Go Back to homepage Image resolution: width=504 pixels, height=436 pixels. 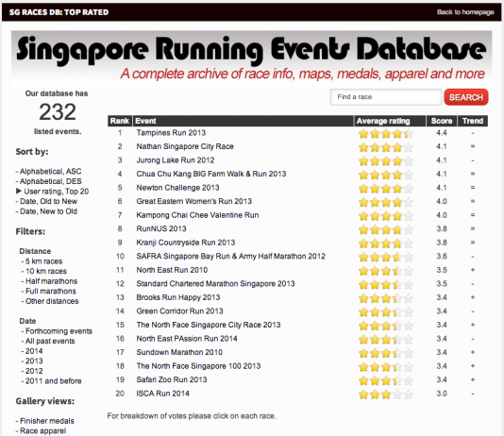click(x=465, y=12)
